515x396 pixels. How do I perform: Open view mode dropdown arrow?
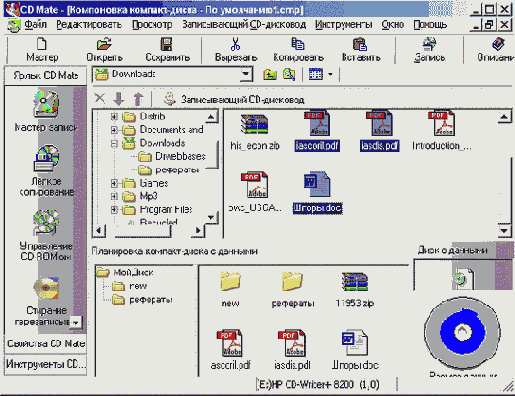tap(330, 74)
